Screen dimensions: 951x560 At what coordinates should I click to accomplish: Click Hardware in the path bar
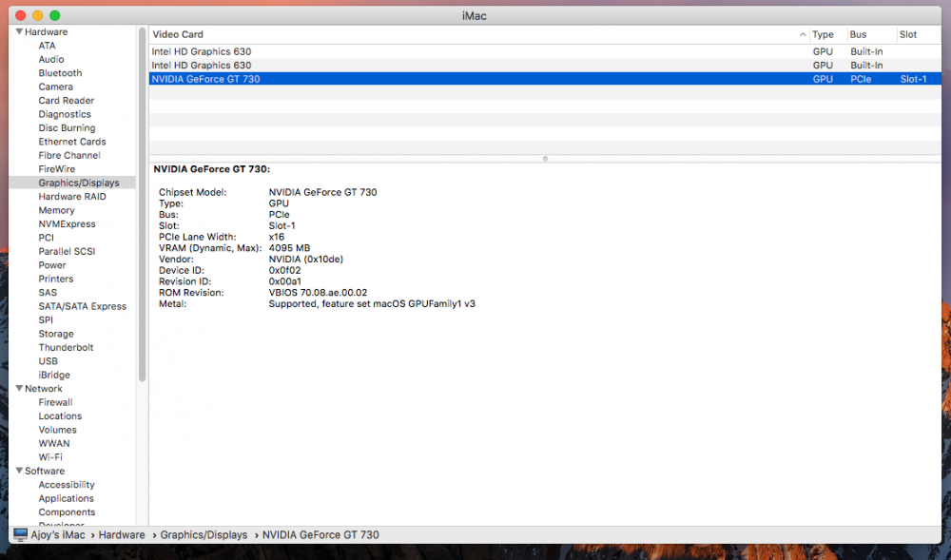point(122,535)
